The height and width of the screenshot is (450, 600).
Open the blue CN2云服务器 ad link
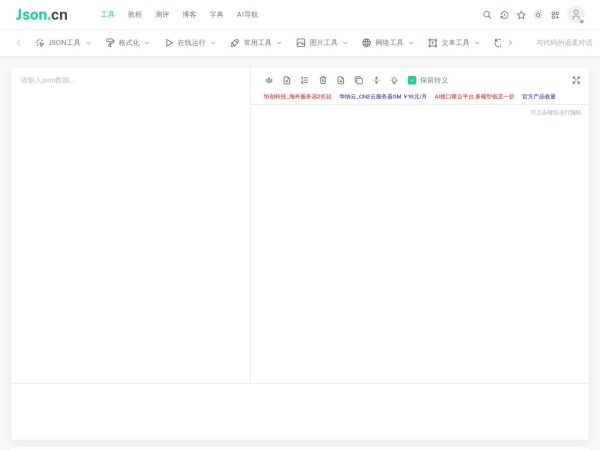(383, 96)
